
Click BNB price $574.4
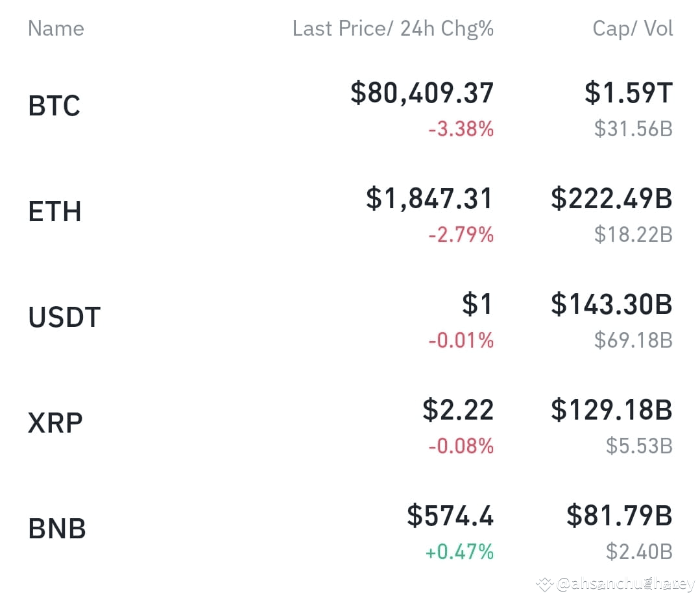(x=450, y=516)
